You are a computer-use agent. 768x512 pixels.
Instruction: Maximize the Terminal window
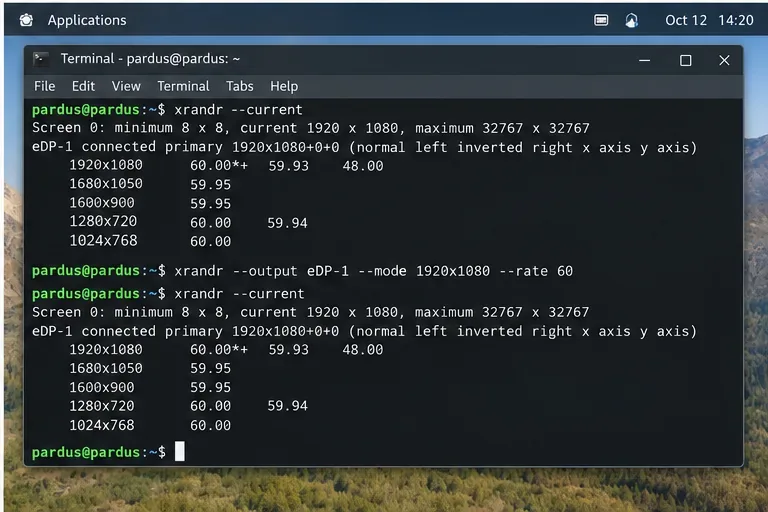(686, 60)
